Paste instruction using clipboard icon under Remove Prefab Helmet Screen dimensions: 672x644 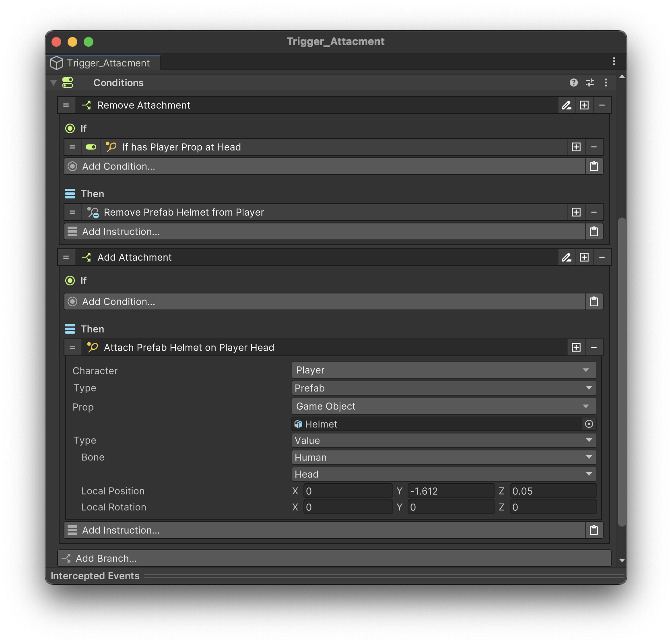point(594,232)
